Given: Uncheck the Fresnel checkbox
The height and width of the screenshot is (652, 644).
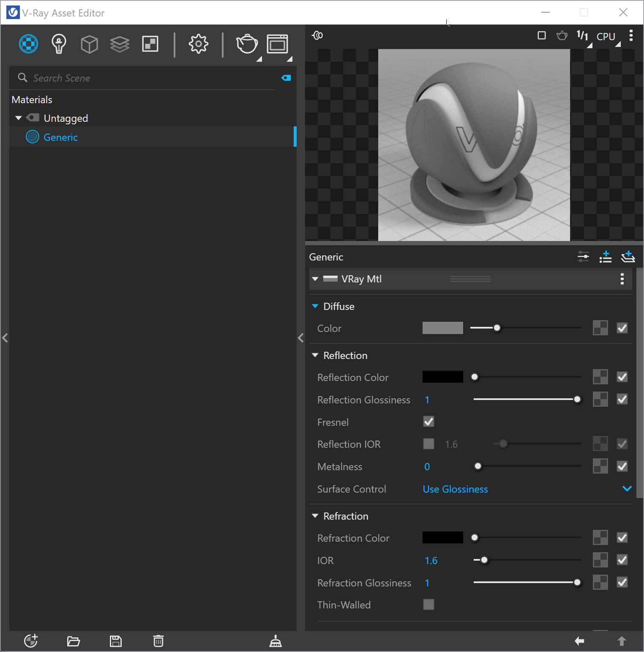Looking at the screenshot, I should pyautogui.click(x=428, y=422).
